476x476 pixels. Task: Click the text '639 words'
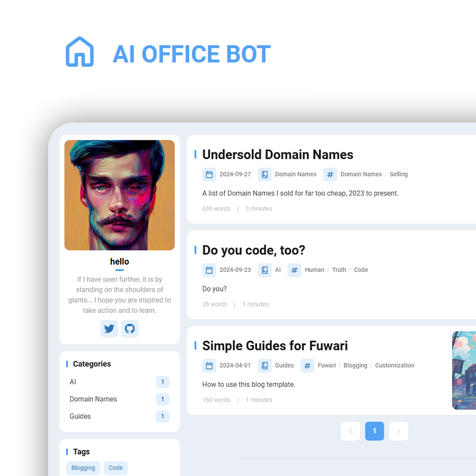click(x=217, y=209)
